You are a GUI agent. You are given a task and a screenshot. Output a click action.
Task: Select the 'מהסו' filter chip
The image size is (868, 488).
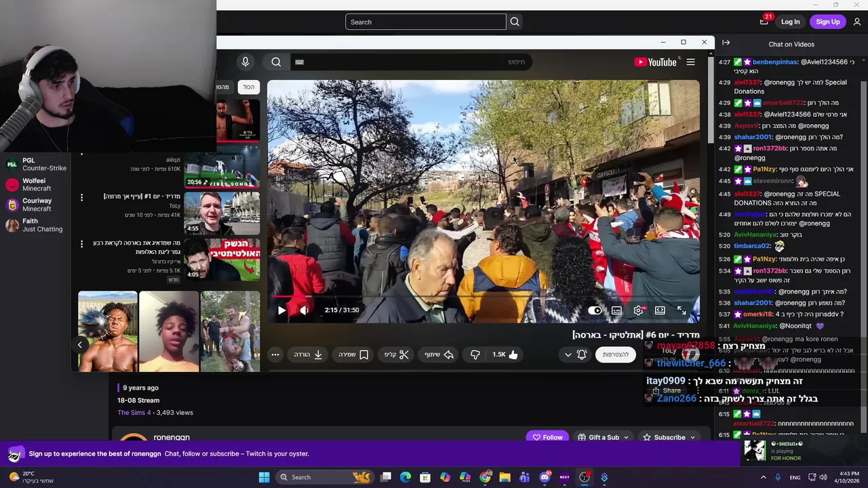[x=223, y=87]
